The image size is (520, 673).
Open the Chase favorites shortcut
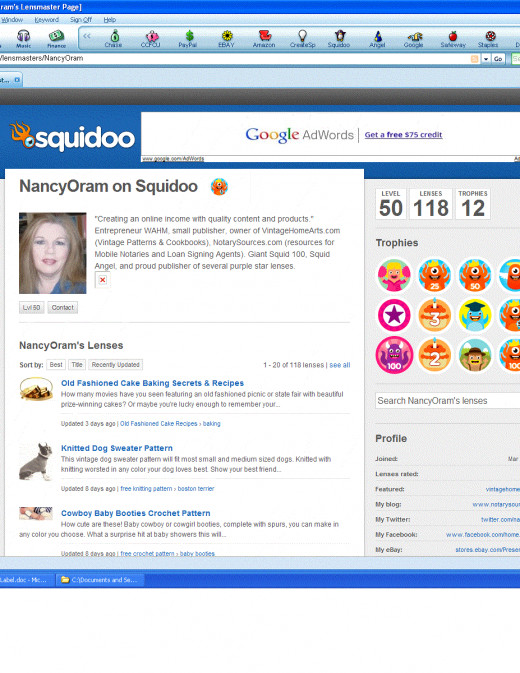[114, 39]
